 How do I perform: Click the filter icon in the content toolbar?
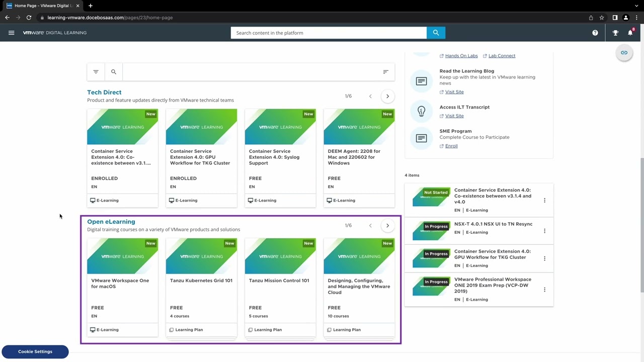pyautogui.click(x=96, y=71)
